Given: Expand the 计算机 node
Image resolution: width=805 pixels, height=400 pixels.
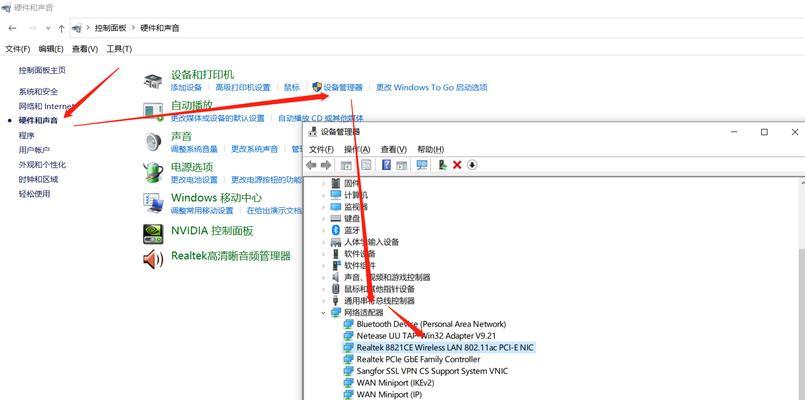Looking at the screenshot, I should [x=323, y=195].
